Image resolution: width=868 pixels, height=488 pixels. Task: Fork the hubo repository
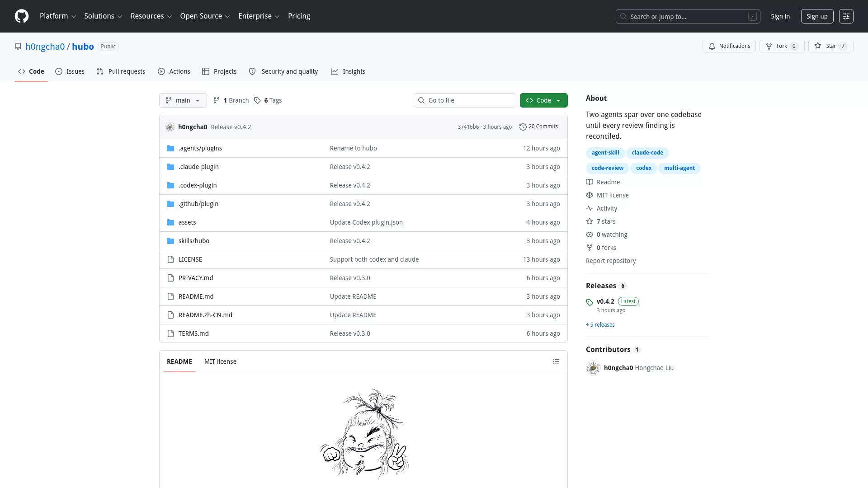point(782,46)
